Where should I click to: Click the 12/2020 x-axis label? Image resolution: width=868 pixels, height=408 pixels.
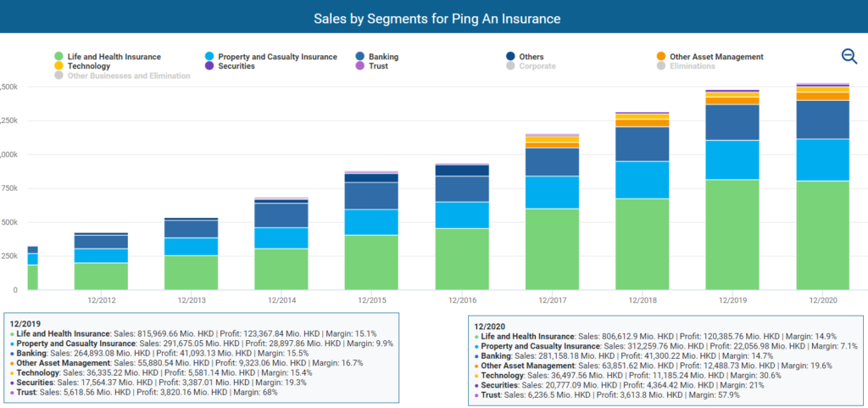tap(822, 299)
